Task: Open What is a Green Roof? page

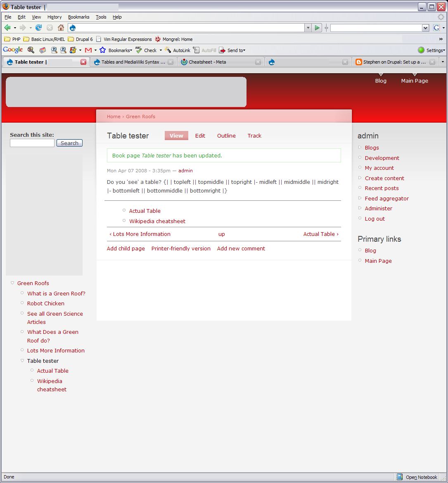Action: tap(56, 293)
